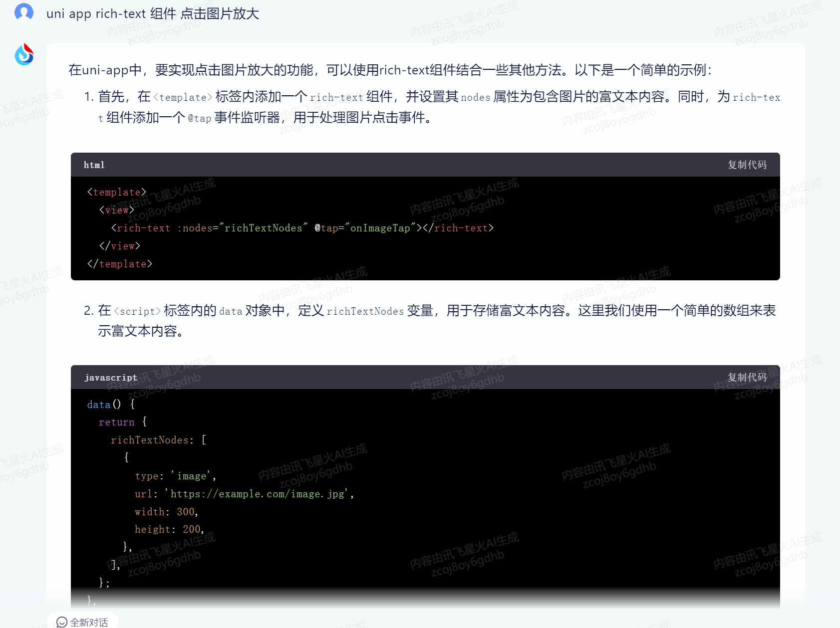Click the closing </view> code line

tap(120, 246)
